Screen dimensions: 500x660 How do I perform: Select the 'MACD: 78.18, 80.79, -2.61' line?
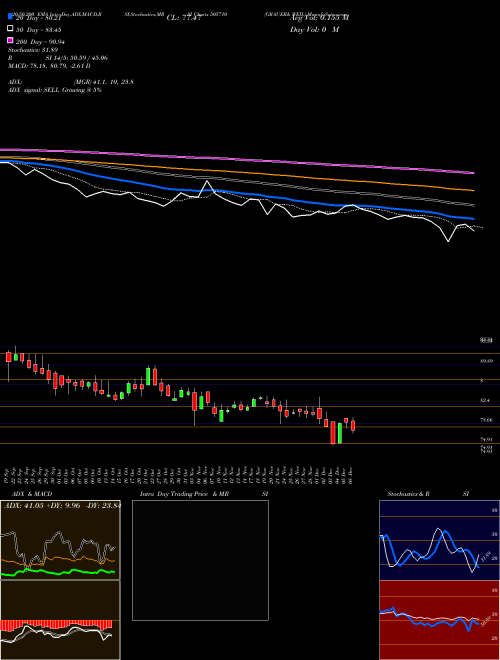tap(49, 66)
